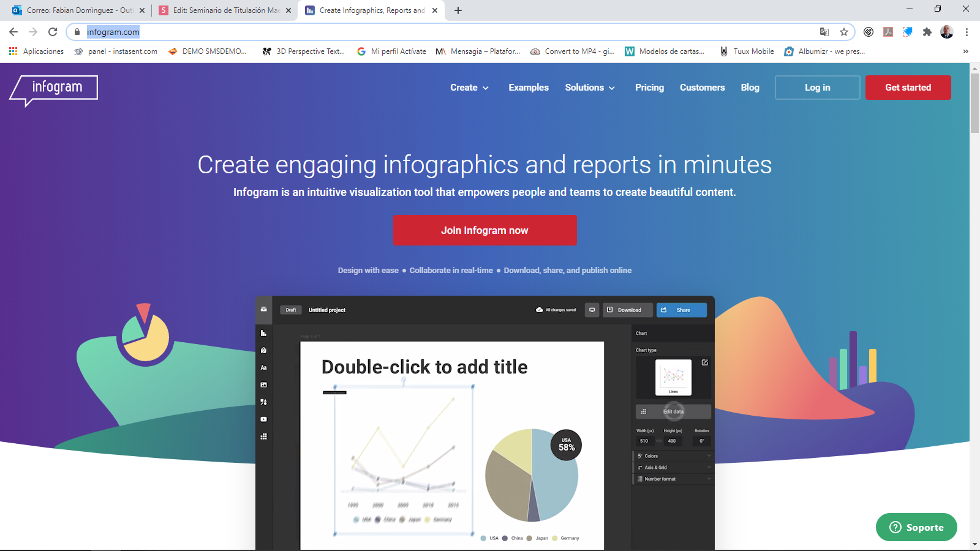
Task: Click the Height field showing 400
Action: click(672, 441)
